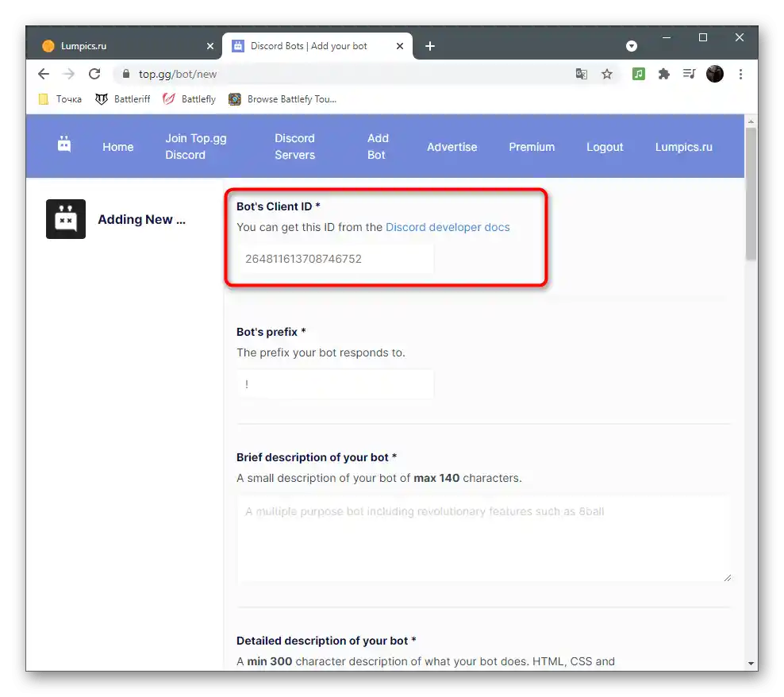Select Add Bot in navigation bar
Viewport: 784px width, 697px height.
click(378, 147)
